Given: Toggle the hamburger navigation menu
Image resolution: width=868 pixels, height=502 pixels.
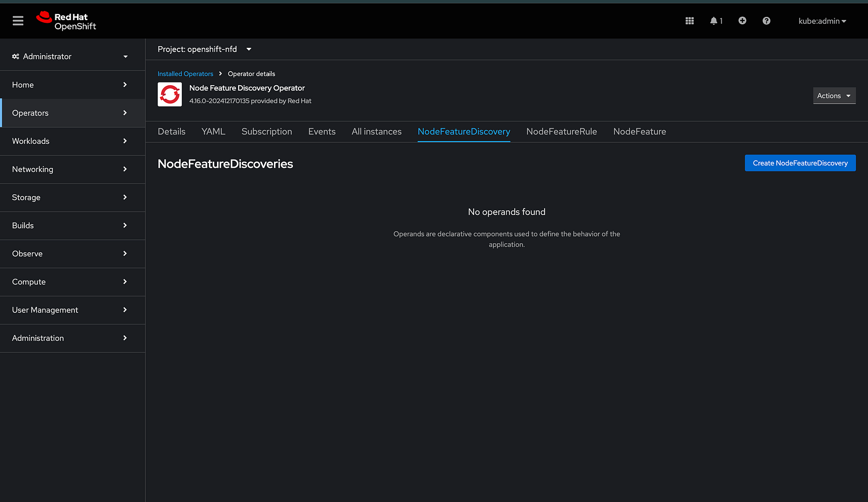Looking at the screenshot, I should click(x=18, y=21).
